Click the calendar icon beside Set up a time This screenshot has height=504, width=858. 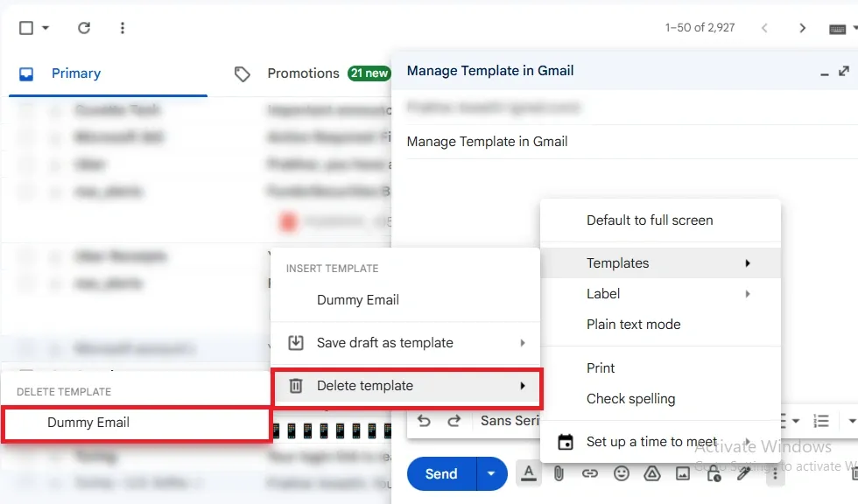coord(566,442)
